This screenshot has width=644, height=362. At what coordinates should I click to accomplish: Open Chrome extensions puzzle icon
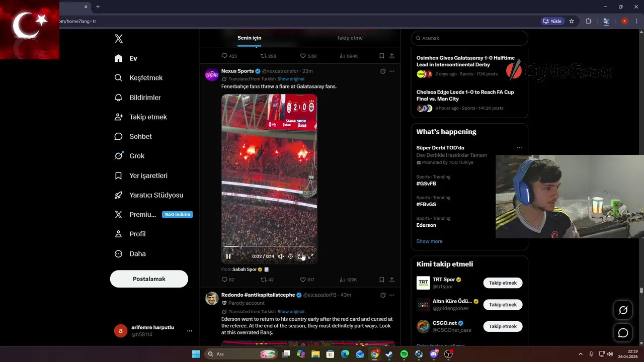tap(589, 21)
